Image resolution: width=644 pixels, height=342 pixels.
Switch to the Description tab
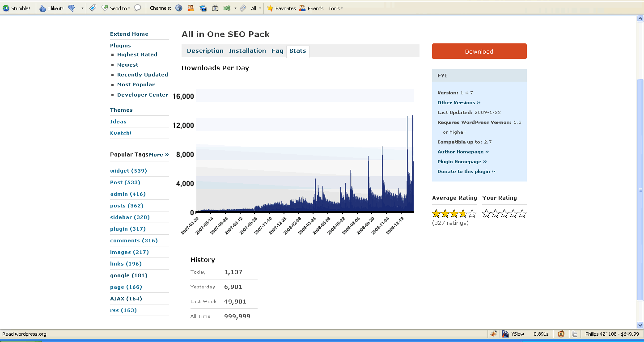click(x=205, y=51)
